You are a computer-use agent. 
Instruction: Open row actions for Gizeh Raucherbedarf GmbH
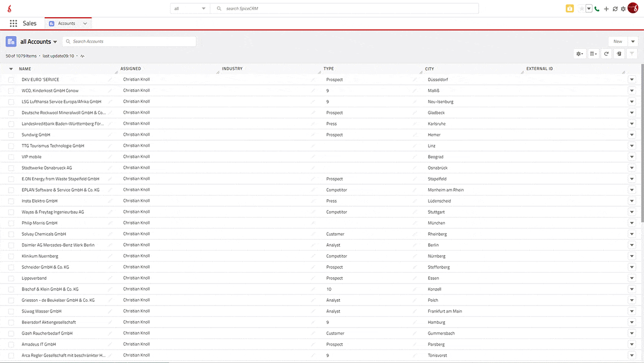(x=632, y=333)
